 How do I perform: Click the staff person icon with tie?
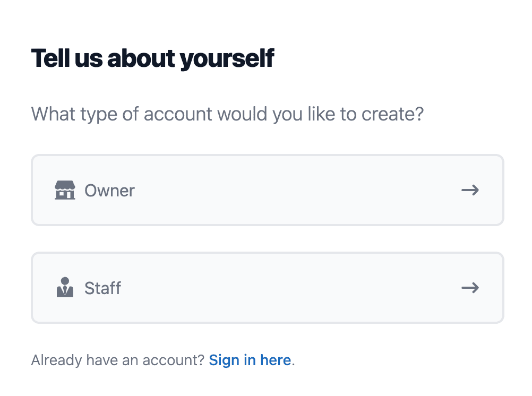(x=65, y=287)
